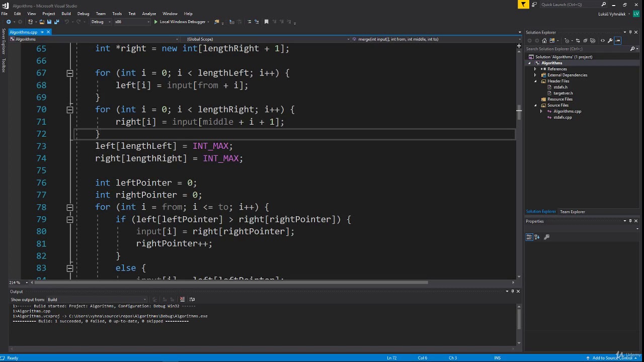Click Add to Source Control
Image resolution: width=644 pixels, height=362 pixels.
[612, 358]
